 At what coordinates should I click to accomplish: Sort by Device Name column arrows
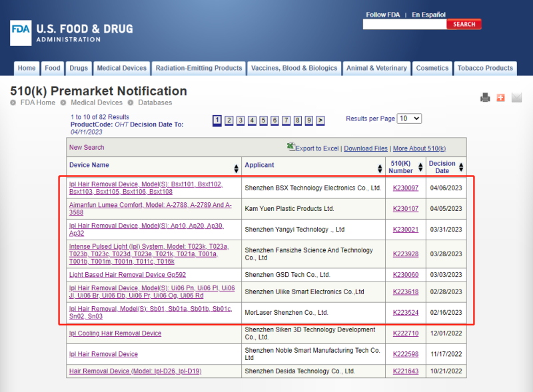(x=236, y=168)
